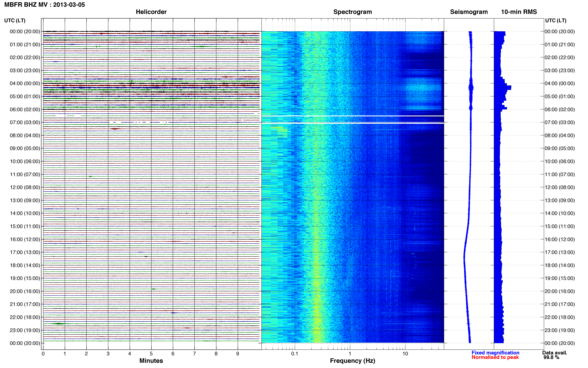Click the "10" tick on the Frequency axis
This screenshot has width=588, height=368.
[405, 354]
